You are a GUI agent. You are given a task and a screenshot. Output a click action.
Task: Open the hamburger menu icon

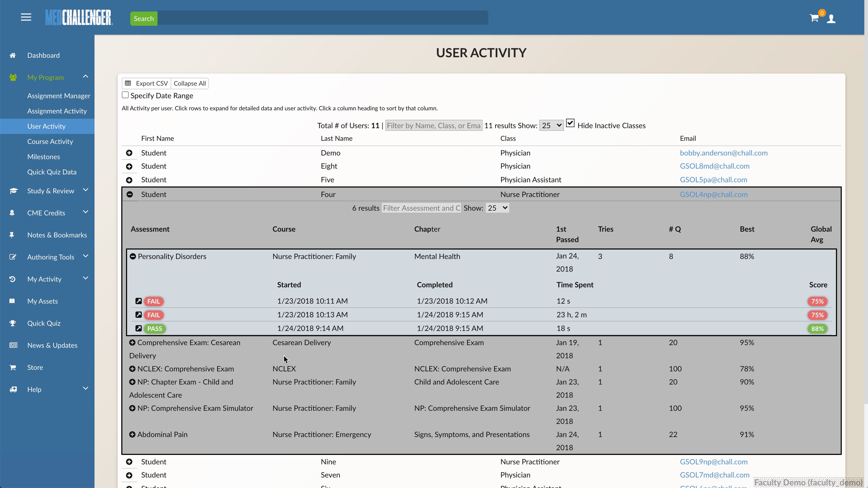click(x=26, y=17)
